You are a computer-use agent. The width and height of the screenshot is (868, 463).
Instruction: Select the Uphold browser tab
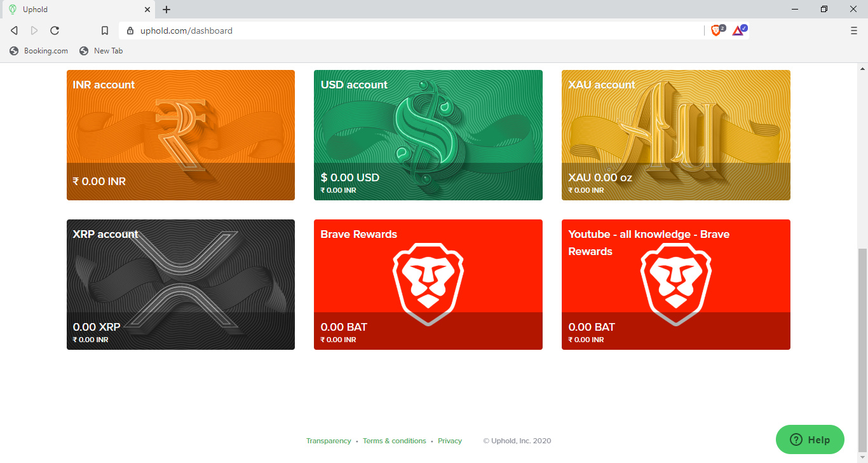[79, 10]
